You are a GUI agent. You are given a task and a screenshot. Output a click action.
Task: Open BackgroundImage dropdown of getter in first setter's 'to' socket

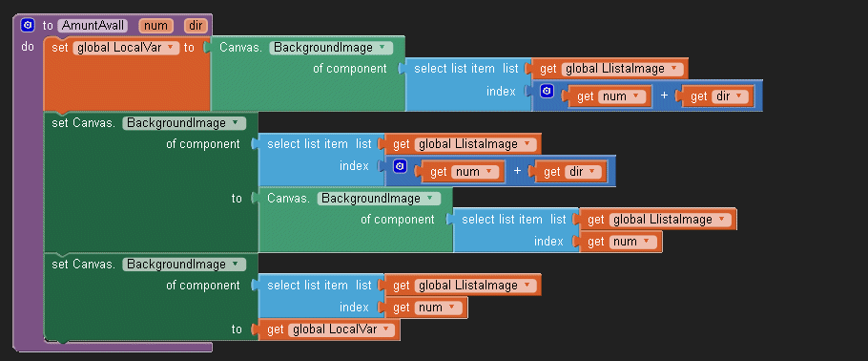coord(379,199)
